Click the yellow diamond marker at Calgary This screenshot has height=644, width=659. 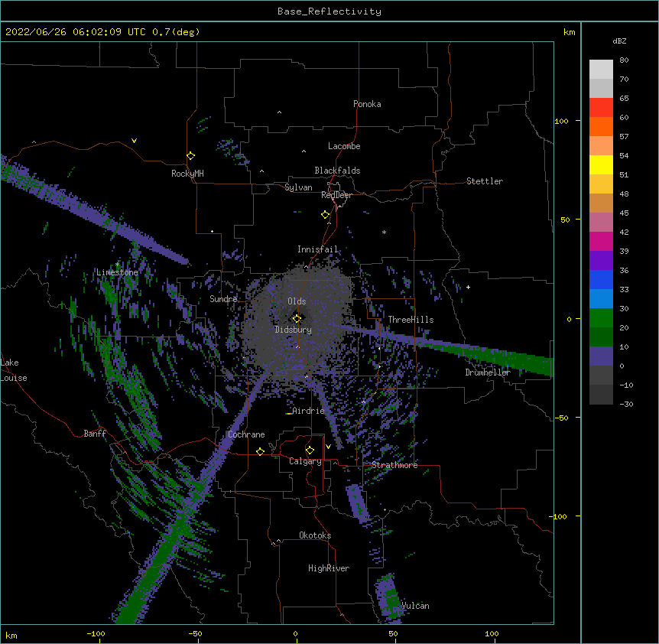(310, 450)
